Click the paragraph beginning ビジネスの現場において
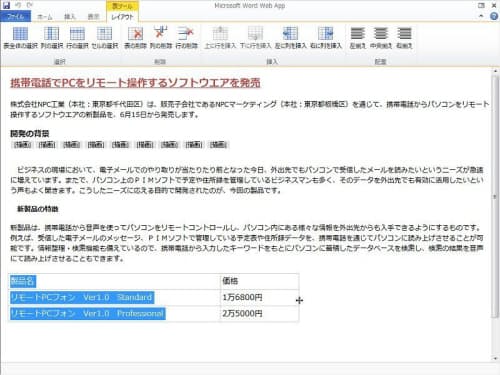The width and height of the screenshot is (500, 375). point(247,180)
